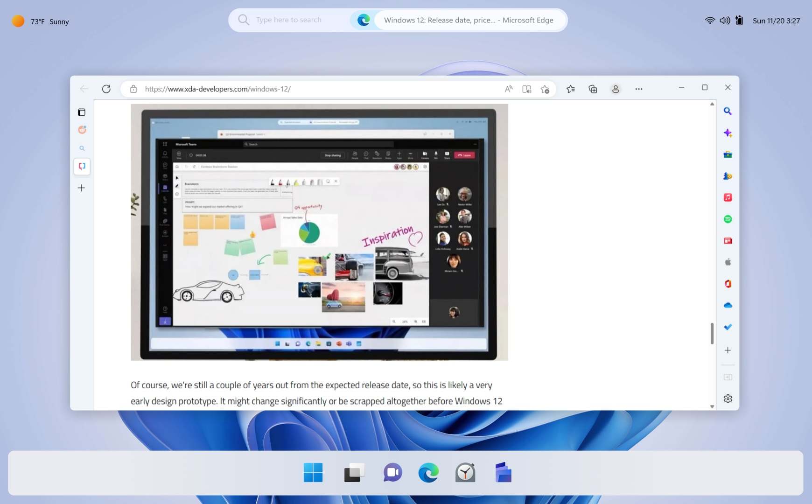Open the Tools sidebar panel
Screen dimensions: 812x504
728,154
